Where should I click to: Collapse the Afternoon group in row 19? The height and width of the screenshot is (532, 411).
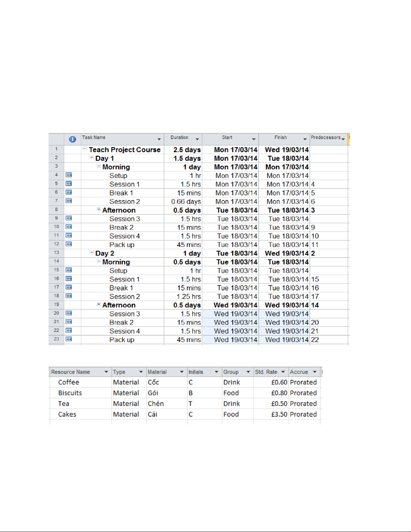pyautogui.click(x=99, y=304)
